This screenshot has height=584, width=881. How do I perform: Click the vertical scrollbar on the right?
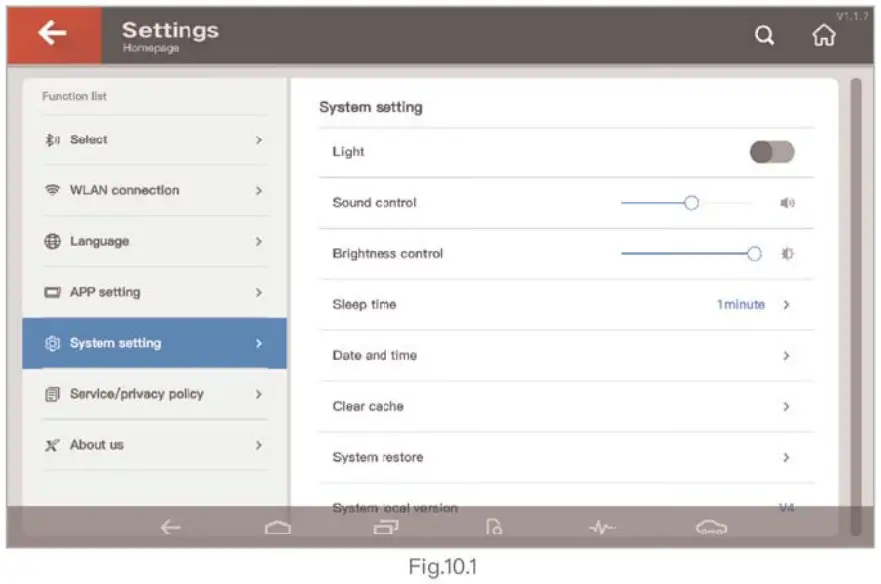(856, 306)
